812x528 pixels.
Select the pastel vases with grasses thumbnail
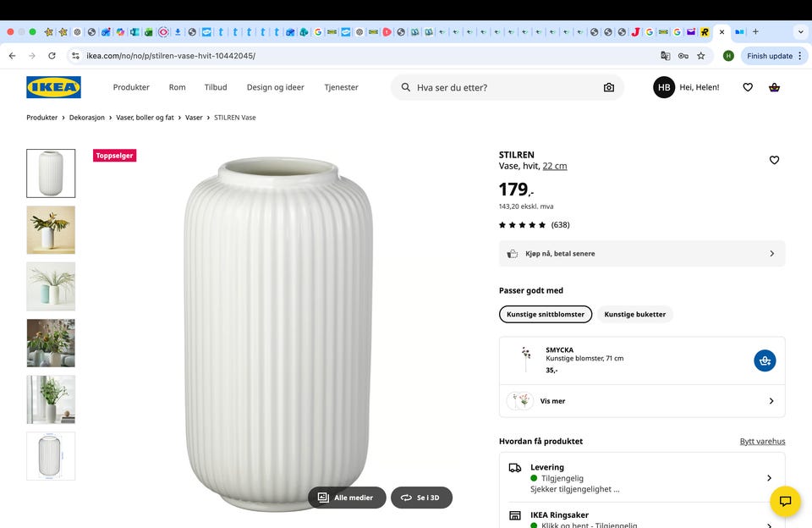(x=51, y=287)
